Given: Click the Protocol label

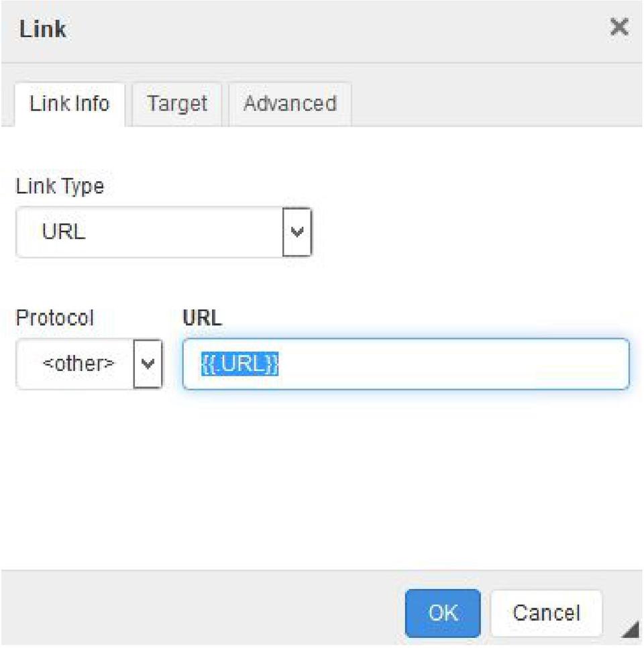Looking at the screenshot, I should 55,317.
